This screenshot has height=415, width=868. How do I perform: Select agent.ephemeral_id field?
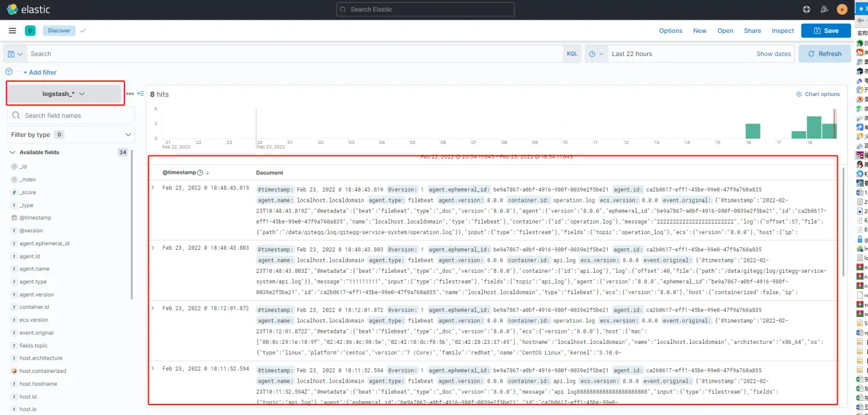coord(45,243)
